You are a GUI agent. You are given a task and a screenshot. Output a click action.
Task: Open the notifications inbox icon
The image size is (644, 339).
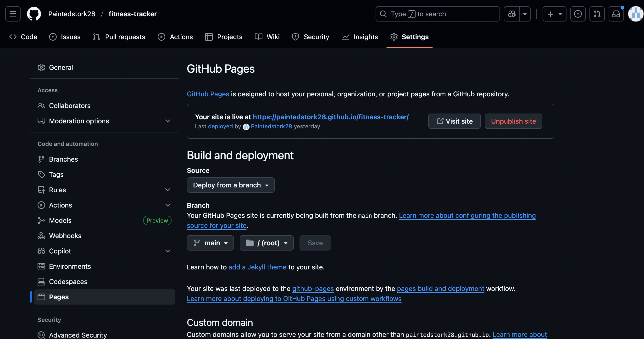[616, 14]
